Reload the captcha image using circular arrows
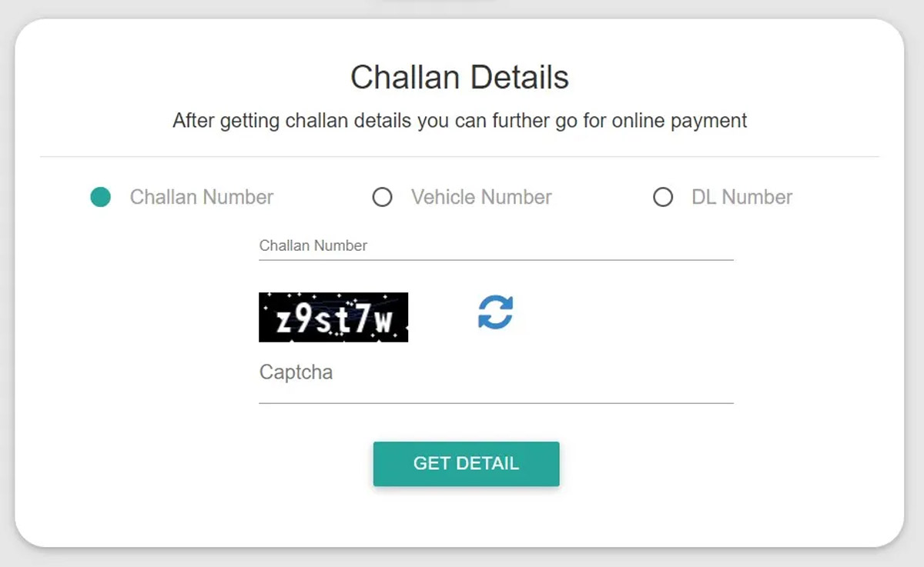Screen dimensions: 924x567 tap(497, 313)
